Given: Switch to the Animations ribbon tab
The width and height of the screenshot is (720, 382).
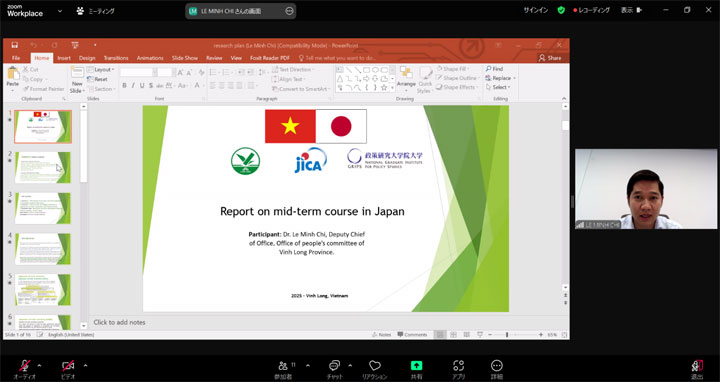Looking at the screenshot, I should coord(150,58).
